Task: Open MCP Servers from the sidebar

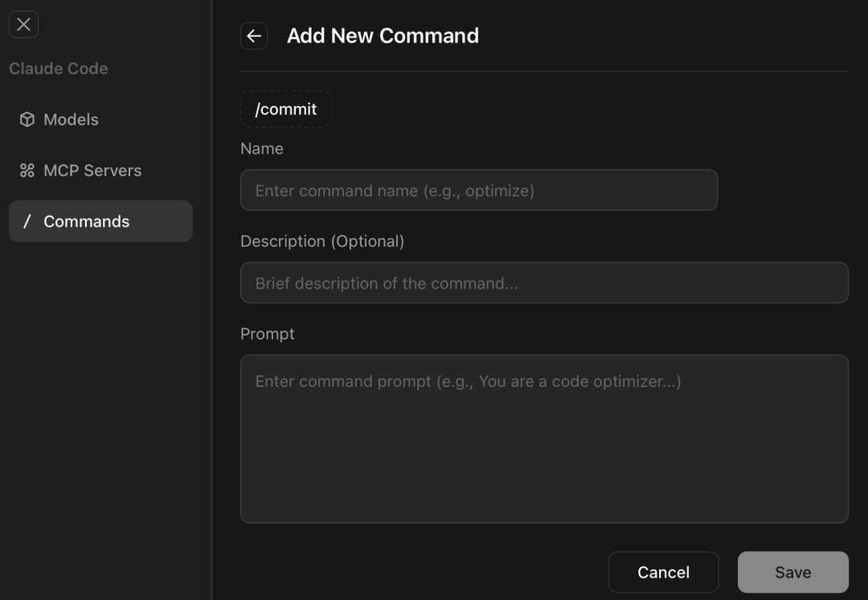Action: [93, 170]
